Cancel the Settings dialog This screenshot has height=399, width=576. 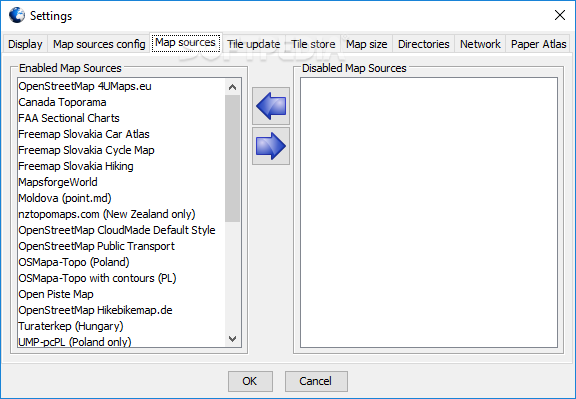coord(316,381)
